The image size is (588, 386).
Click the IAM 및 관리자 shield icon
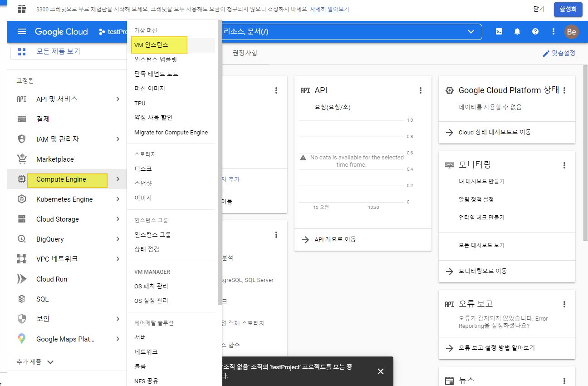(x=21, y=139)
